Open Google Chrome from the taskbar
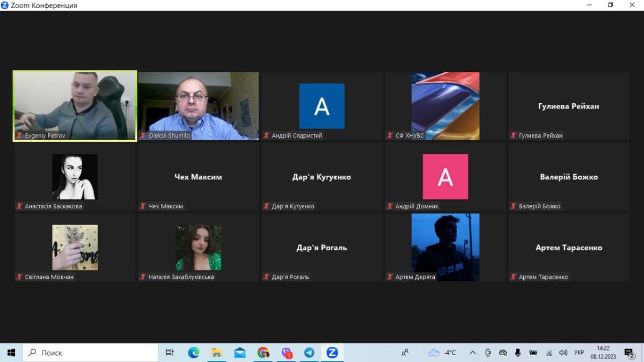The image size is (644, 362). [263, 352]
